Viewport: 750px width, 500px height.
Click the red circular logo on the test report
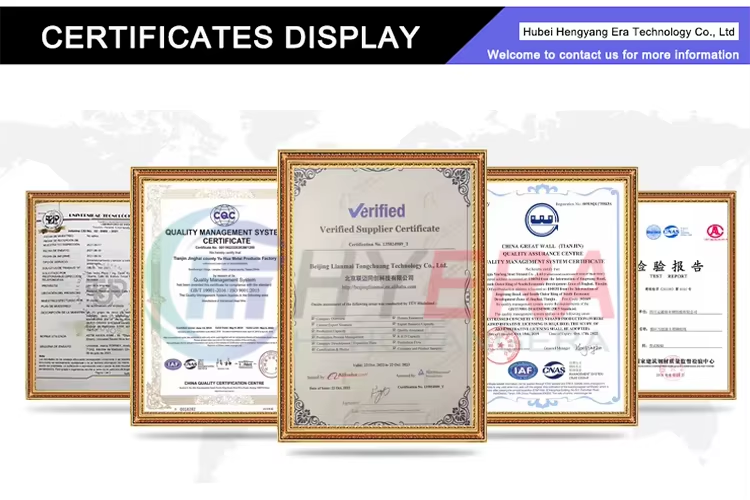[715, 231]
